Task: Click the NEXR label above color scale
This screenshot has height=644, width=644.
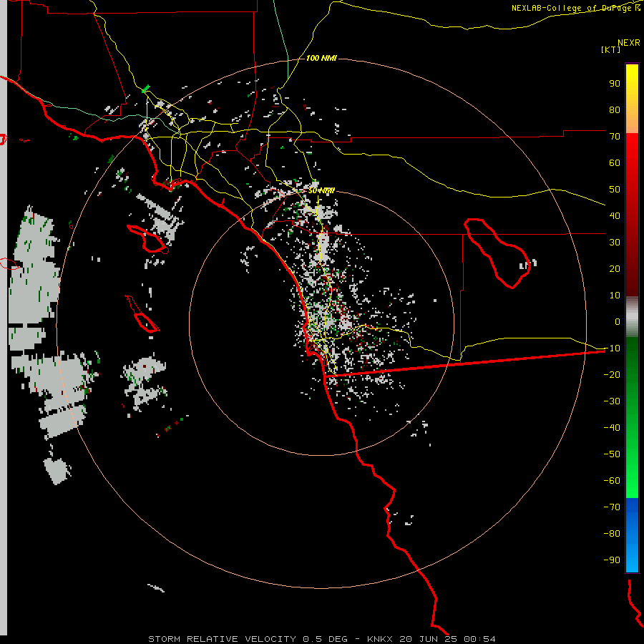Action: [628, 42]
